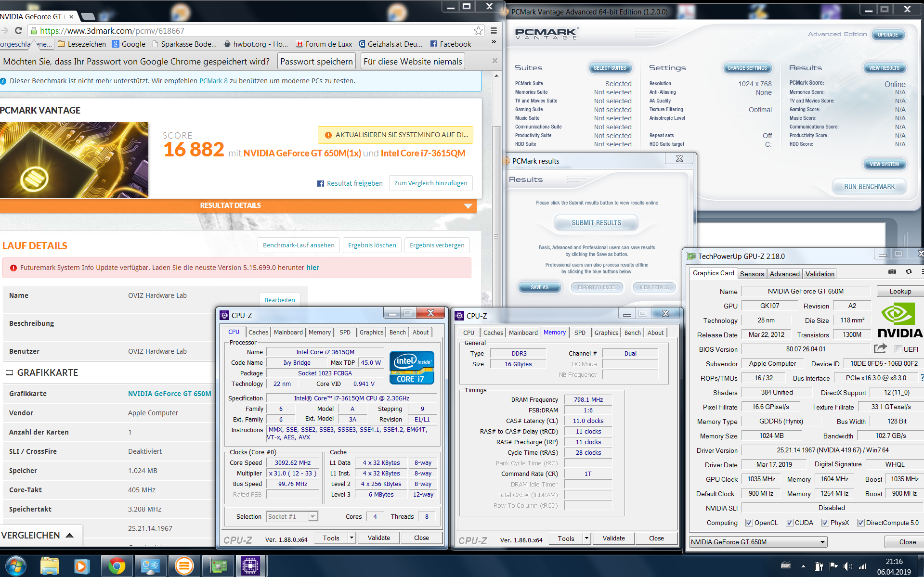
Task: Open the volume control in the system tray
Action: click(847, 566)
